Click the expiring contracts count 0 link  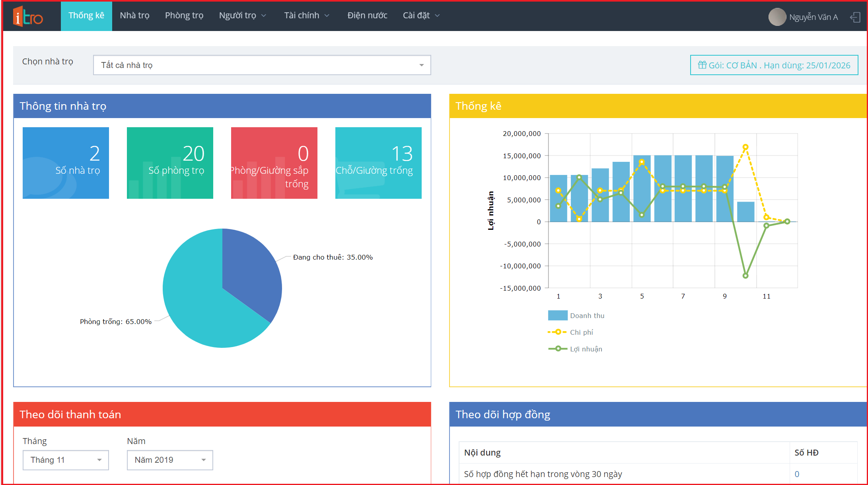(797, 474)
